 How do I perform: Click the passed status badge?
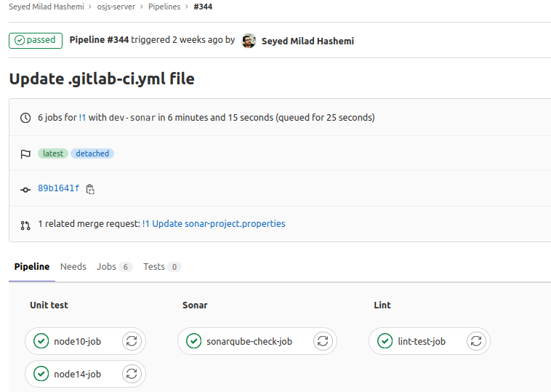coord(36,41)
